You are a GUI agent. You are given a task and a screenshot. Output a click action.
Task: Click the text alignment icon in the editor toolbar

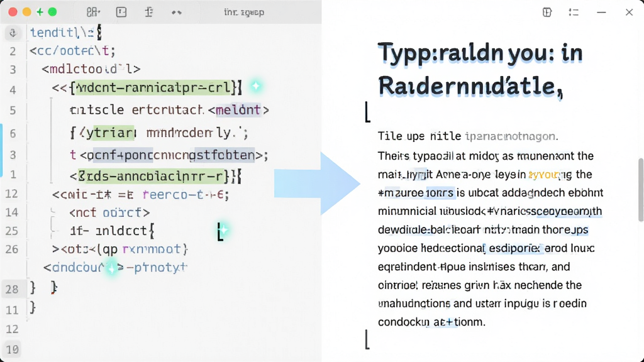click(149, 13)
